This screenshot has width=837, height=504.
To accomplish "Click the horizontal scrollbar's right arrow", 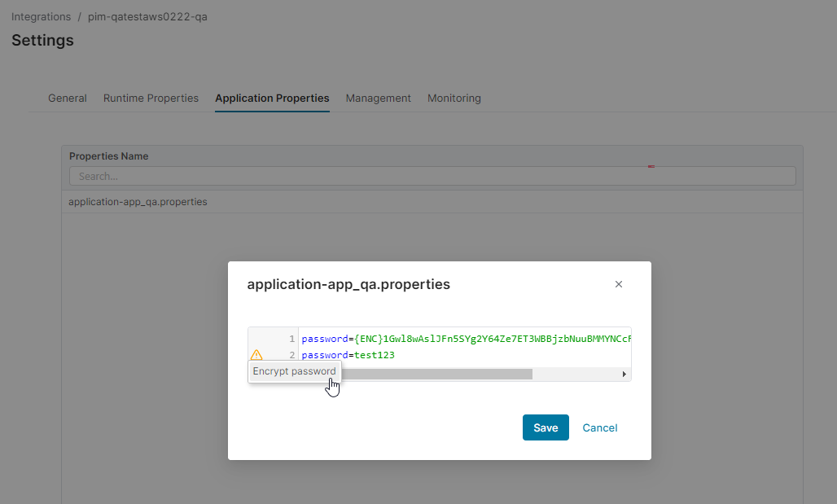I will click(x=624, y=374).
